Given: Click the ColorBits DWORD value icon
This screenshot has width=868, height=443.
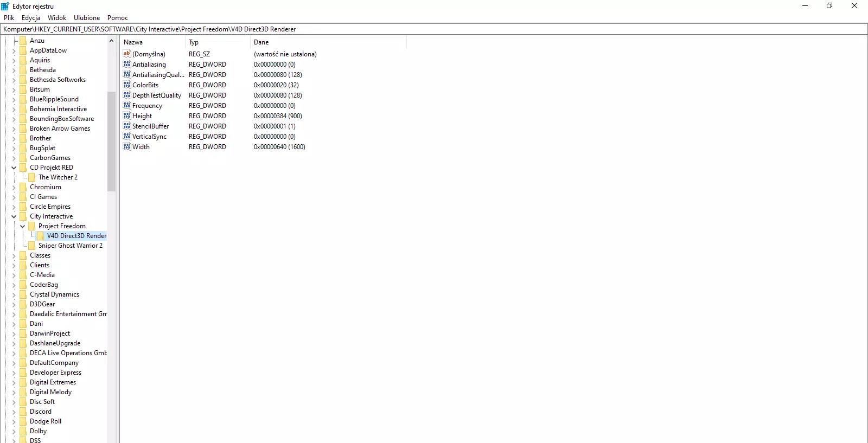Looking at the screenshot, I should 127,85.
